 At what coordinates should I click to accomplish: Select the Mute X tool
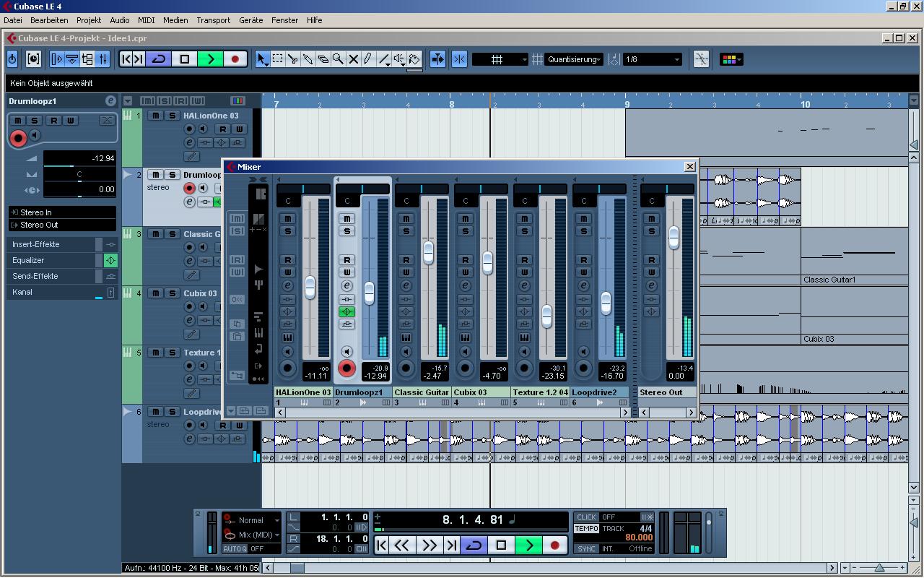pyautogui.click(x=353, y=59)
